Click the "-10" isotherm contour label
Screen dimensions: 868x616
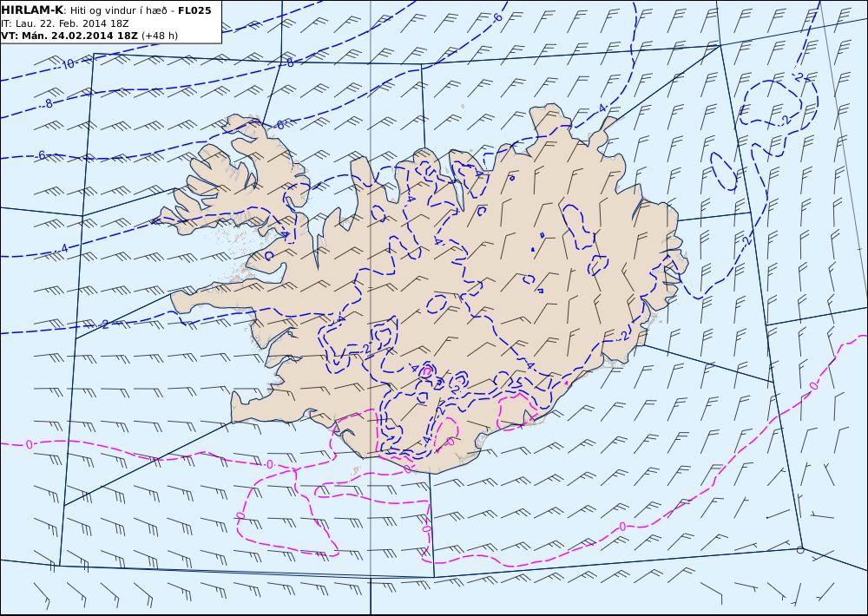[x=67, y=65]
